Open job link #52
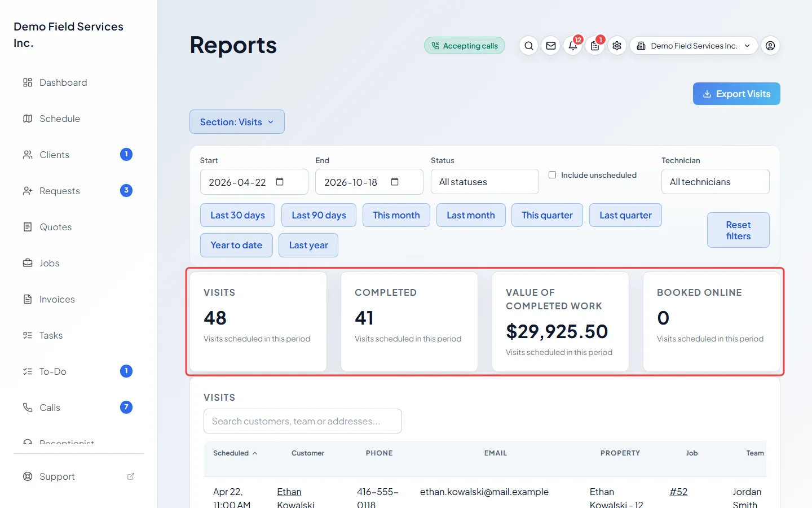 pyautogui.click(x=678, y=492)
